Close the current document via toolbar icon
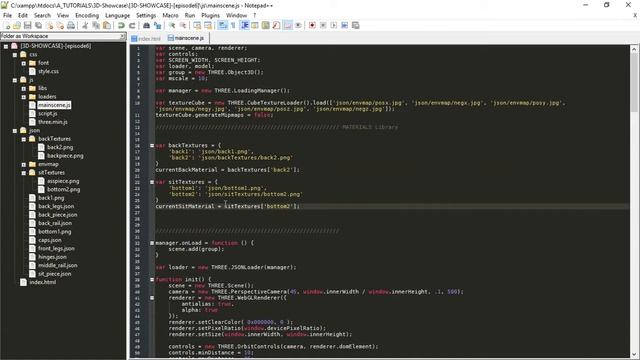 (49, 25)
